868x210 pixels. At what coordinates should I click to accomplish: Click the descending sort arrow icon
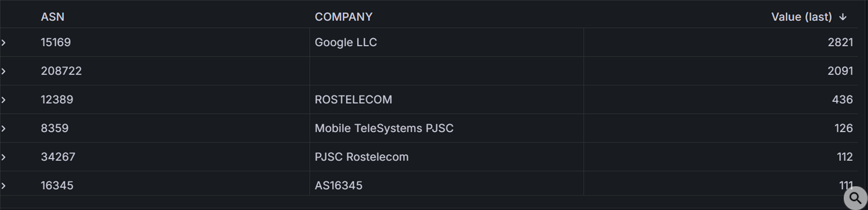pyautogui.click(x=843, y=17)
